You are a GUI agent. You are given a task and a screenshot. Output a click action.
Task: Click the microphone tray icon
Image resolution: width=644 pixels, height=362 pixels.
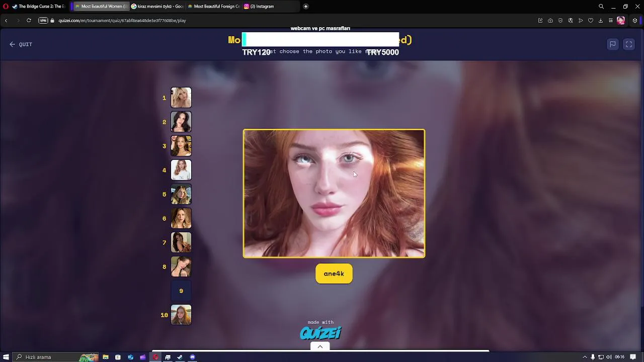point(593,357)
